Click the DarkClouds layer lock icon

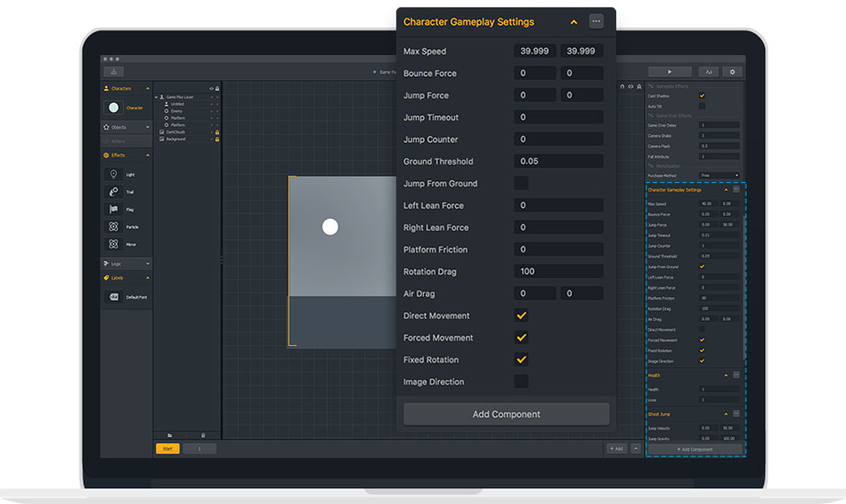tap(217, 132)
